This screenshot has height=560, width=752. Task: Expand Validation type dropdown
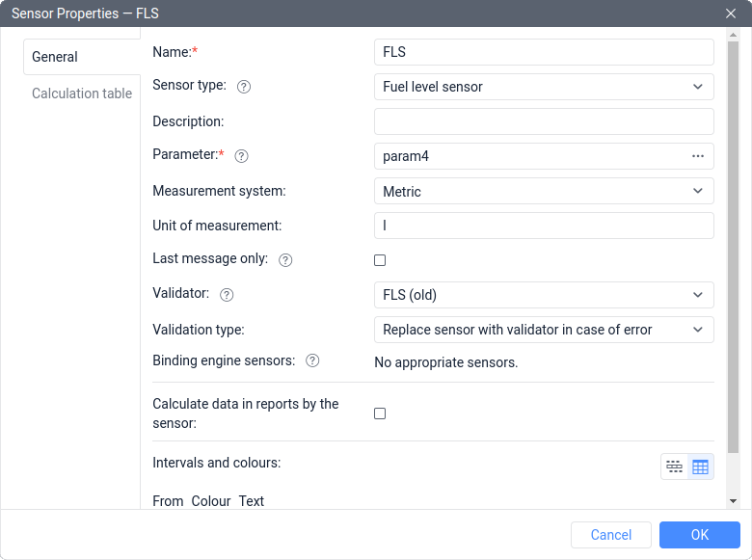544,330
